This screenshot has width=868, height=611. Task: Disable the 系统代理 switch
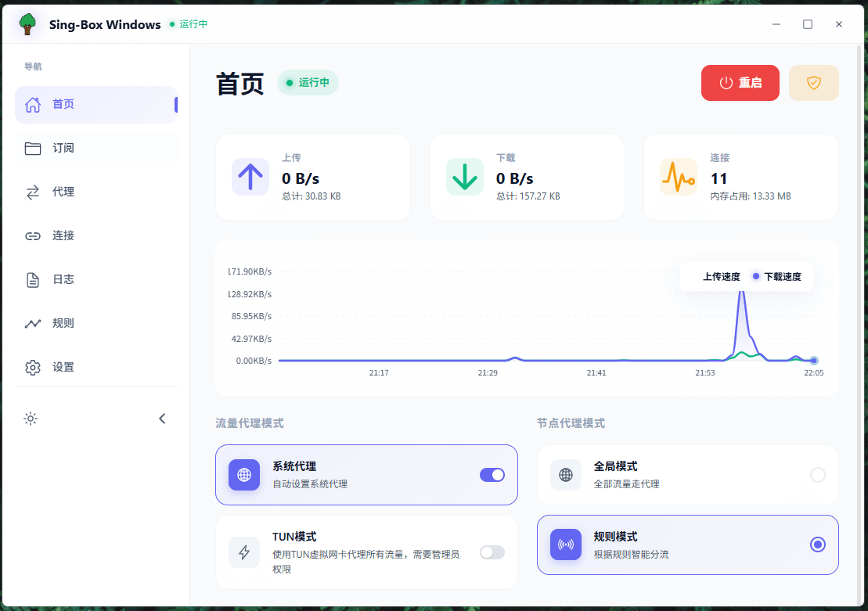[492, 474]
